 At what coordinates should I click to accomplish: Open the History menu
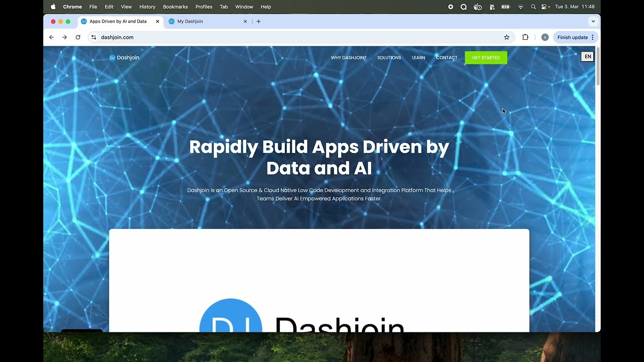[147, 7]
